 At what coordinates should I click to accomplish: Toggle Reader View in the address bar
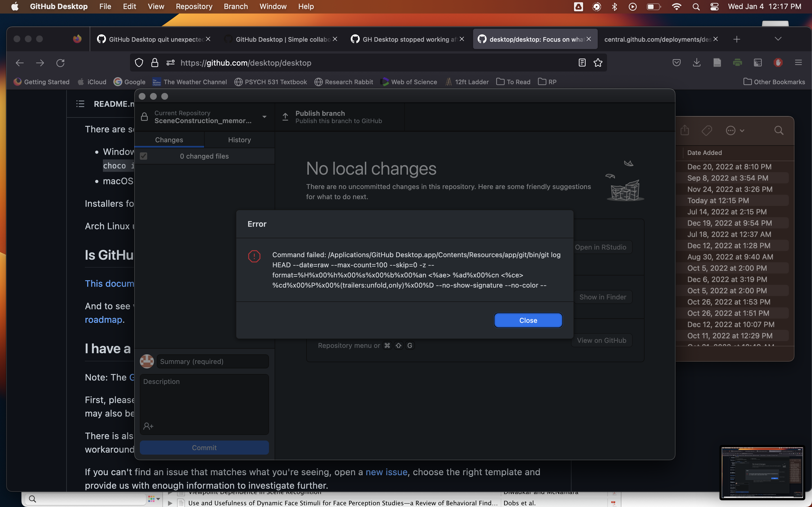point(581,63)
